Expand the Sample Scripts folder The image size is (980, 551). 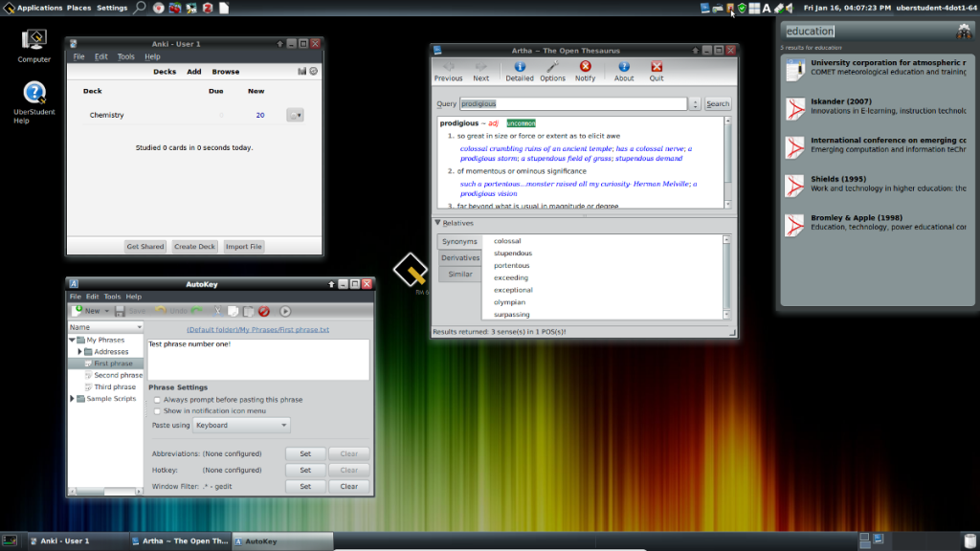coord(72,399)
